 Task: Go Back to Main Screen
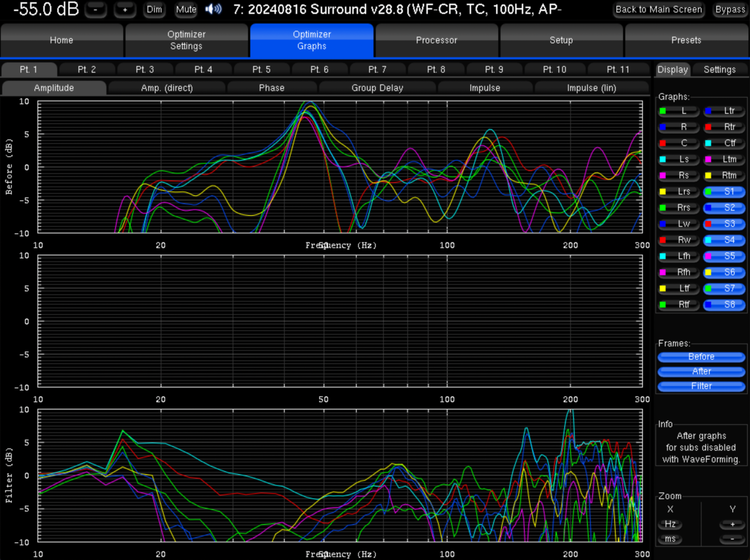point(658,9)
